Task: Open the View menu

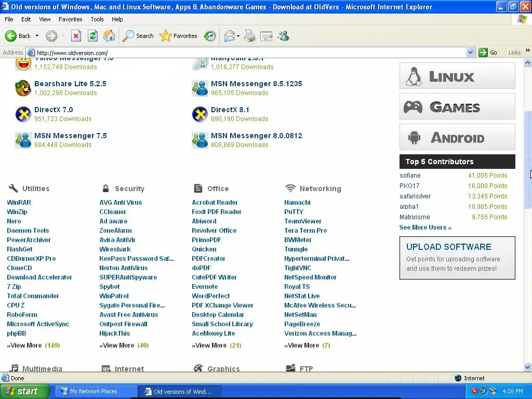Action: [45, 19]
